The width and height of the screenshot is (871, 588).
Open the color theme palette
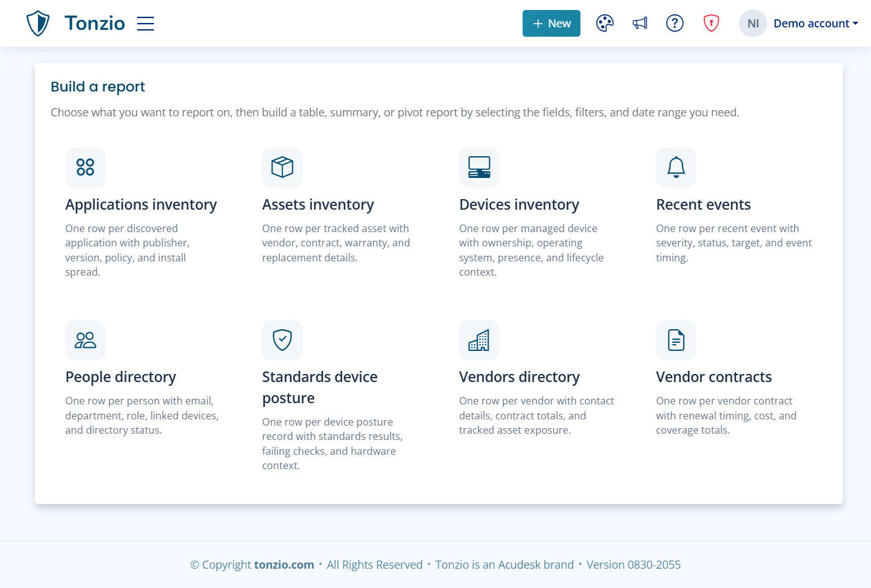(x=605, y=24)
